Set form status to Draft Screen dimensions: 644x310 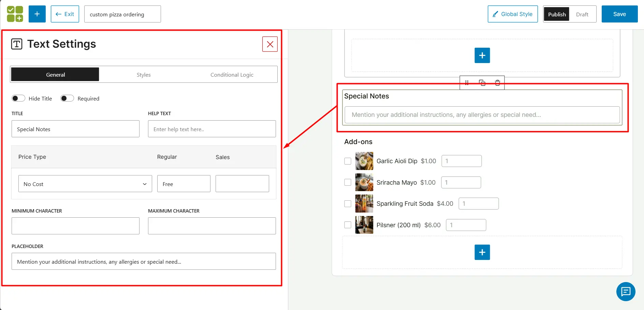click(x=582, y=14)
